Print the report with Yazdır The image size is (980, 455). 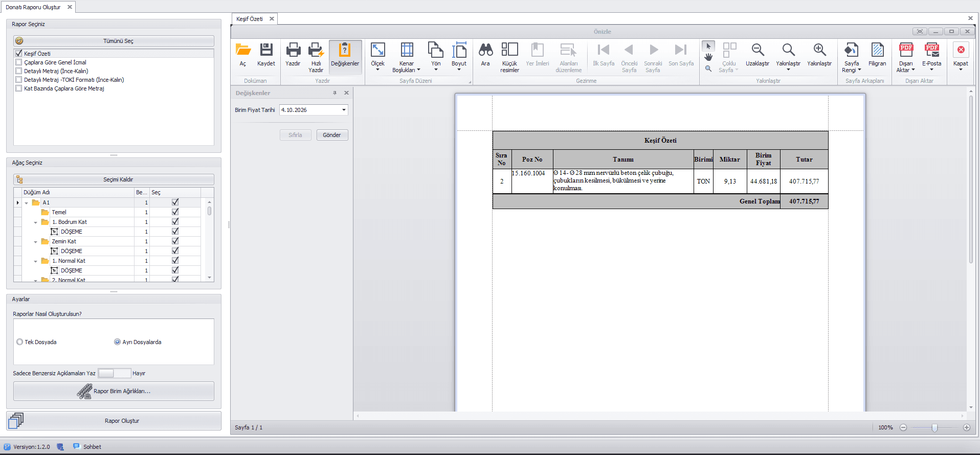[293, 55]
